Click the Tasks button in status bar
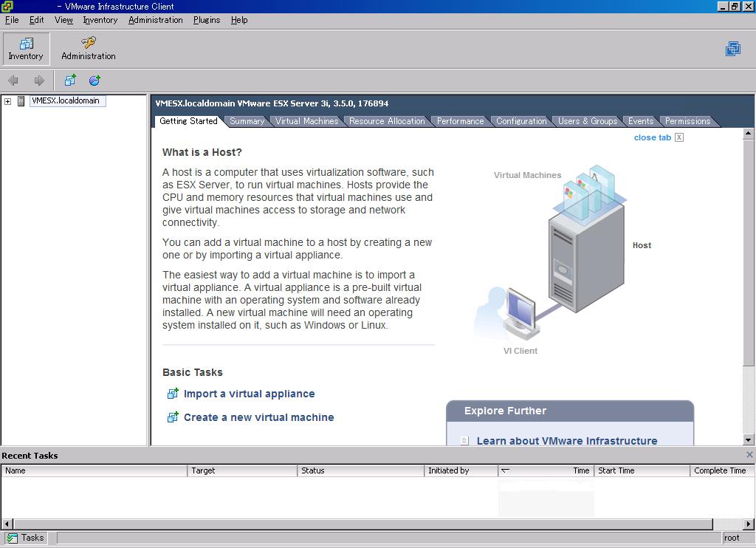 pos(26,538)
